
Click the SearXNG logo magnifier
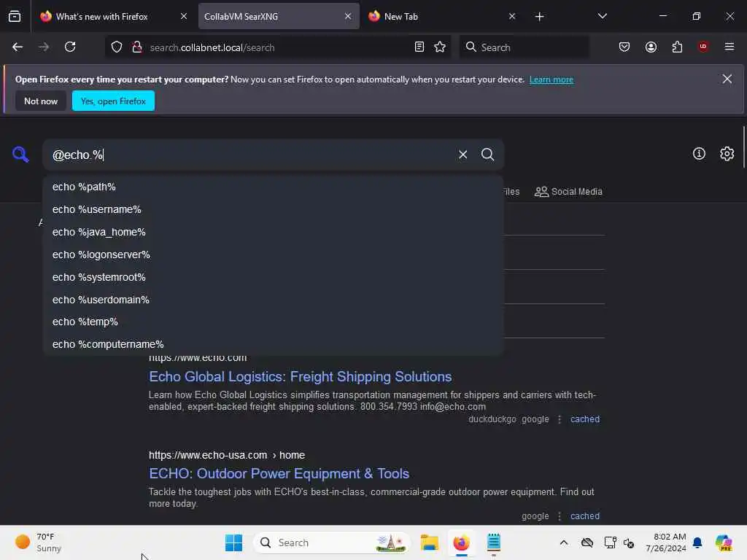tap(20, 155)
